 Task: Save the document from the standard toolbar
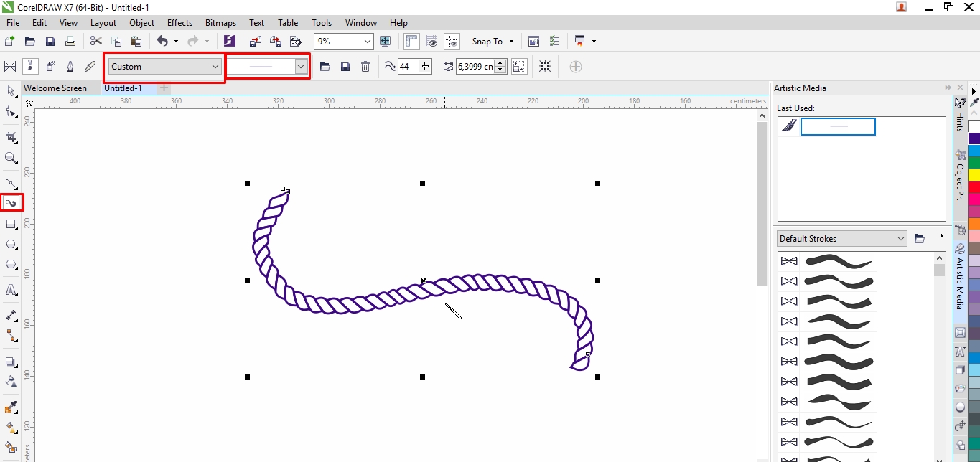pos(50,42)
